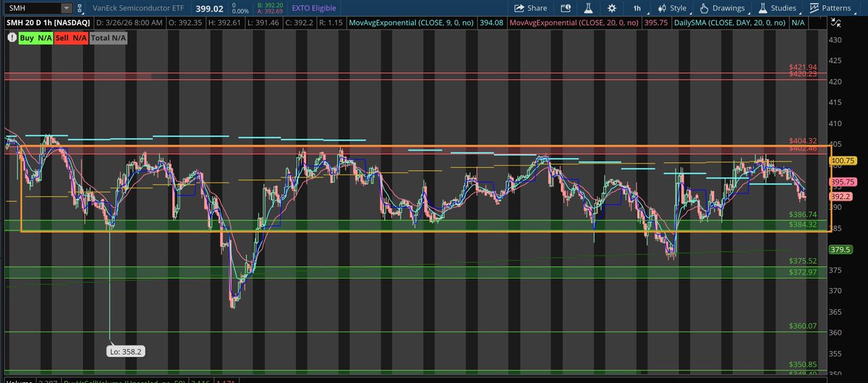Click the $420.23 price level label
The height and width of the screenshot is (383, 868).
[802, 73]
